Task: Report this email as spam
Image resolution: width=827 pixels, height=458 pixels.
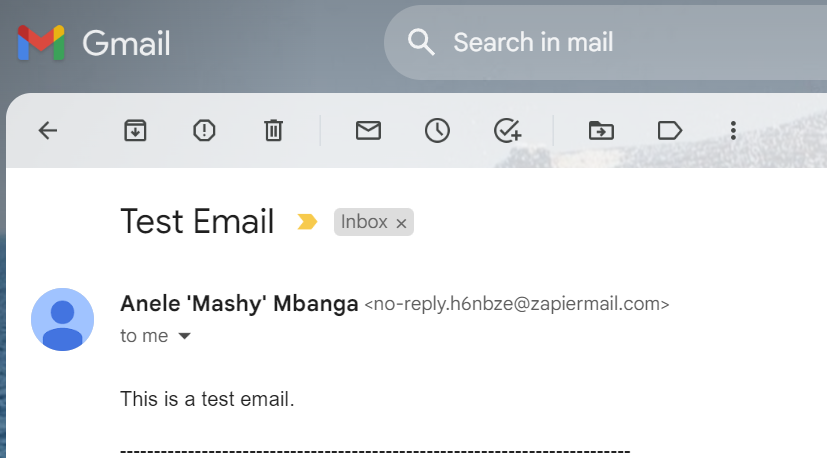Action: click(204, 130)
